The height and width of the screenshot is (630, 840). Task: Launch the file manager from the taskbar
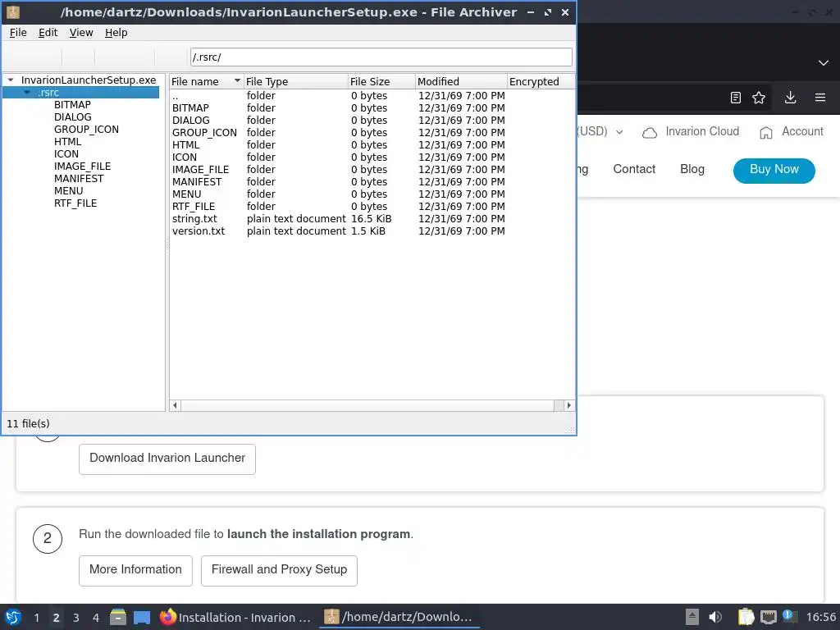(118, 617)
